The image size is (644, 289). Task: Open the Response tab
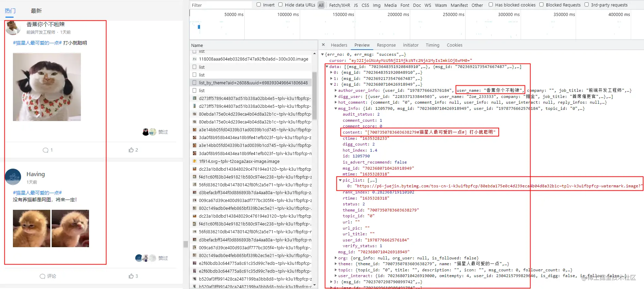[x=386, y=45]
